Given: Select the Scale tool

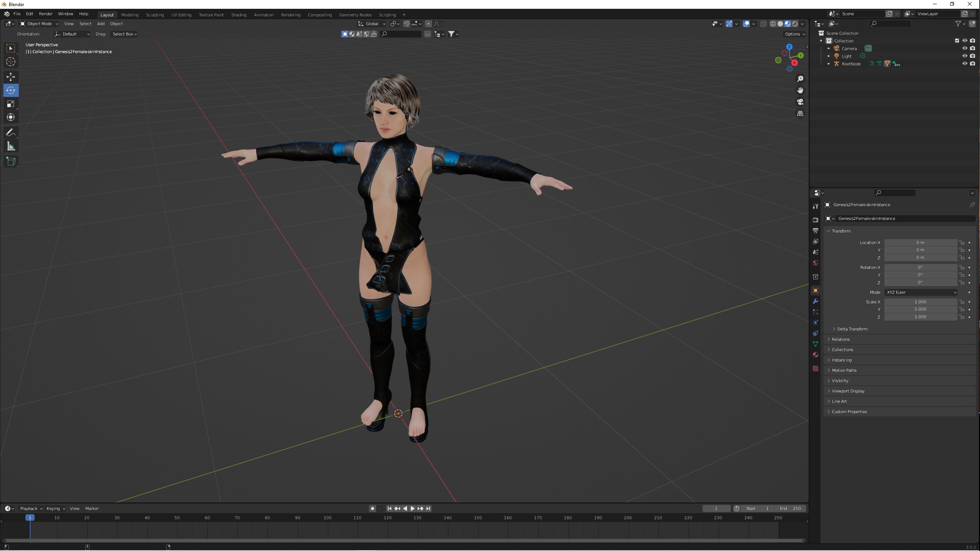Looking at the screenshot, I should pos(11,104).
